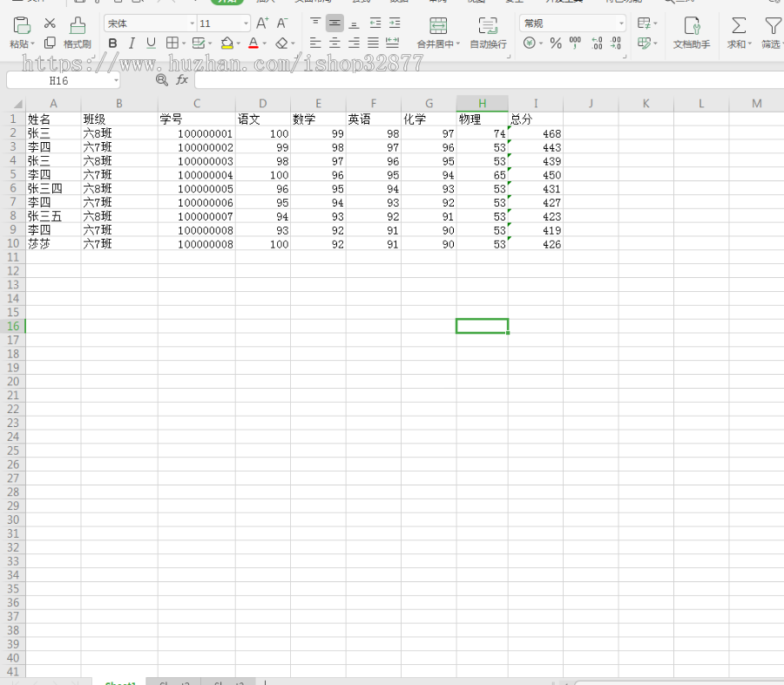Expand the font color dropdown arrow
This screenshot has height=685, width=784.
(265, 44)
